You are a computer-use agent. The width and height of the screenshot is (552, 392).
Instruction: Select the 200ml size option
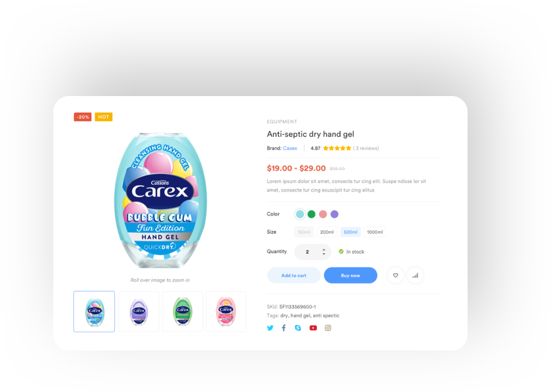click(x=327, y=232)
